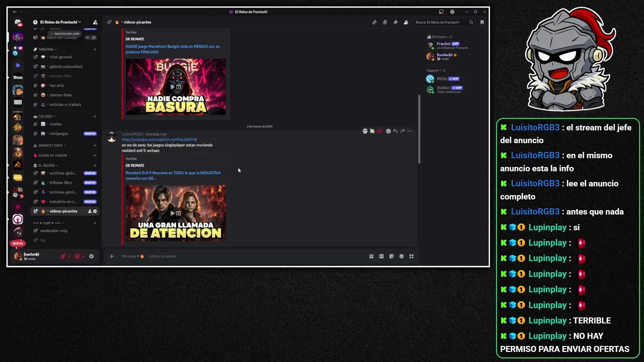Image resolution: width=644 pixels, height=362 pixels.
Task: Toggle headphone deafen in user panel
Action: coord(77,256)
